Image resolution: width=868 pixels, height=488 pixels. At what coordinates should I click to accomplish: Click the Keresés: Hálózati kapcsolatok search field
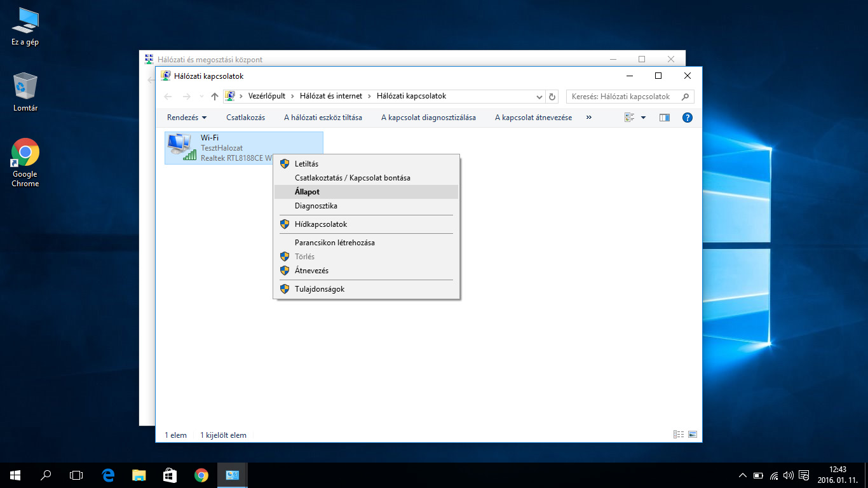(x=621, y=97)
